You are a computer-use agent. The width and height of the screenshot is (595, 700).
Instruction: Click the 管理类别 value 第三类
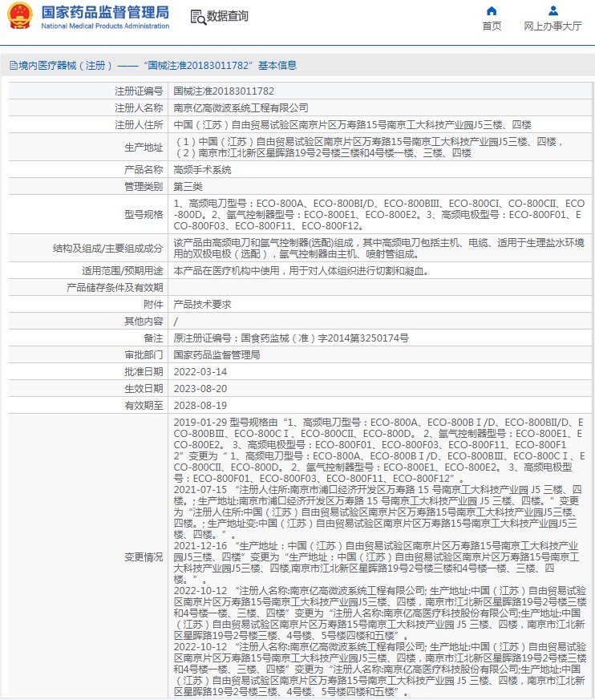(188, 187)
